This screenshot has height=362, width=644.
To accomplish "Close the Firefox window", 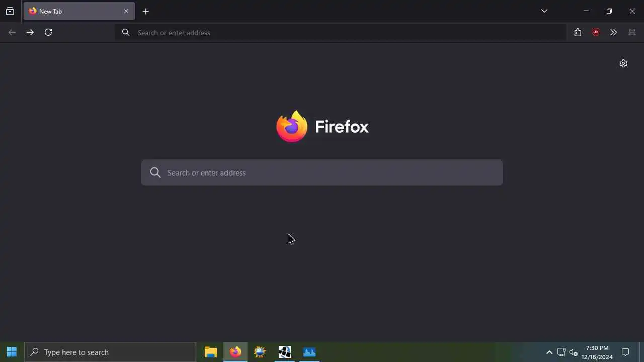I will tap(632, 11).
